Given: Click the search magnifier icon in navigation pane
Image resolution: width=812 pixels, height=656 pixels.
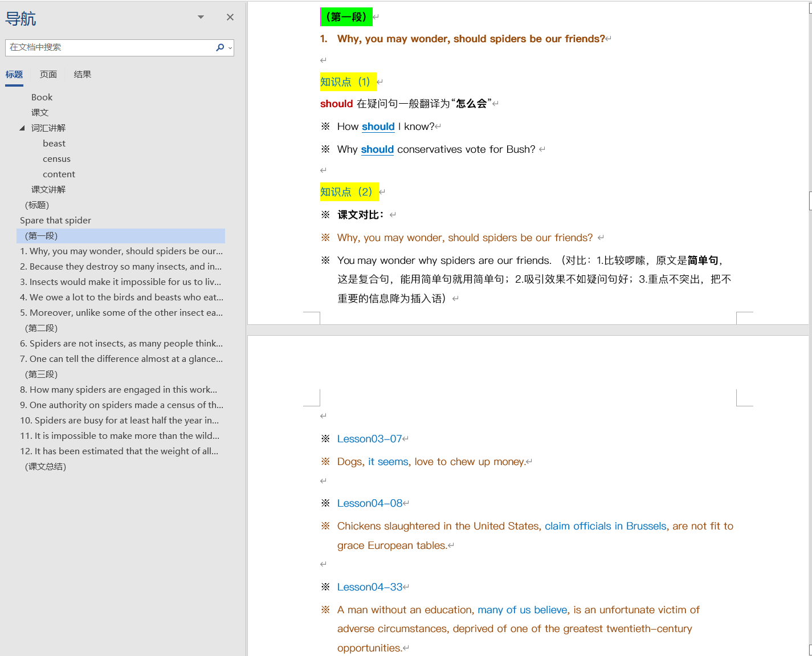Looking at the screenshot, I should point(220,47).
